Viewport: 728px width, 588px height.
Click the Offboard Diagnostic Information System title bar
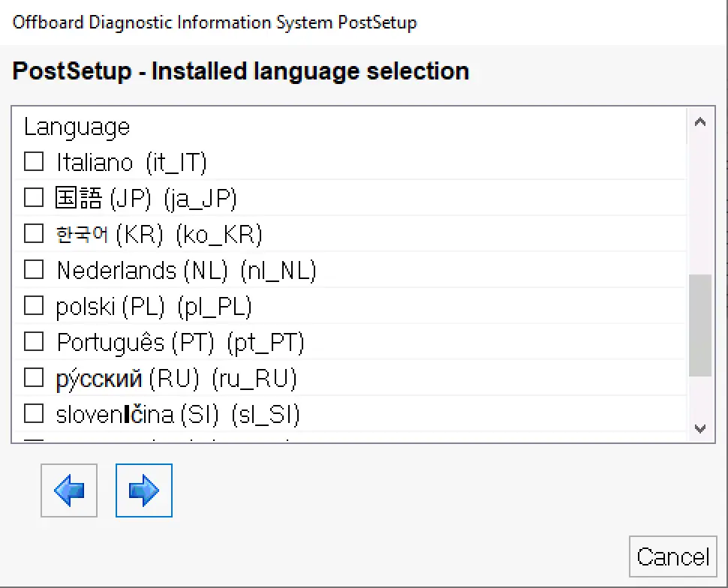click(214, 22)
